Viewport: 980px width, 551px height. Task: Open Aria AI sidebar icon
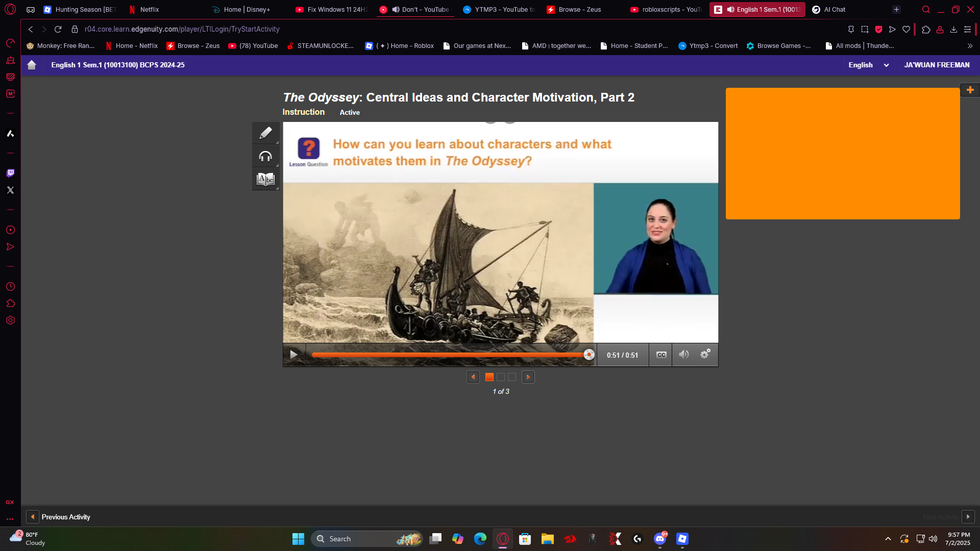click(10, 134)
